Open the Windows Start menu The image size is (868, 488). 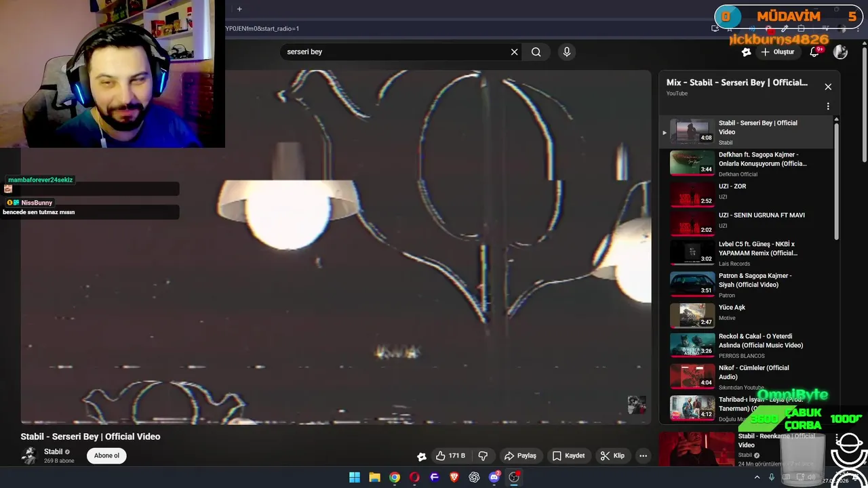pos(355,477)
